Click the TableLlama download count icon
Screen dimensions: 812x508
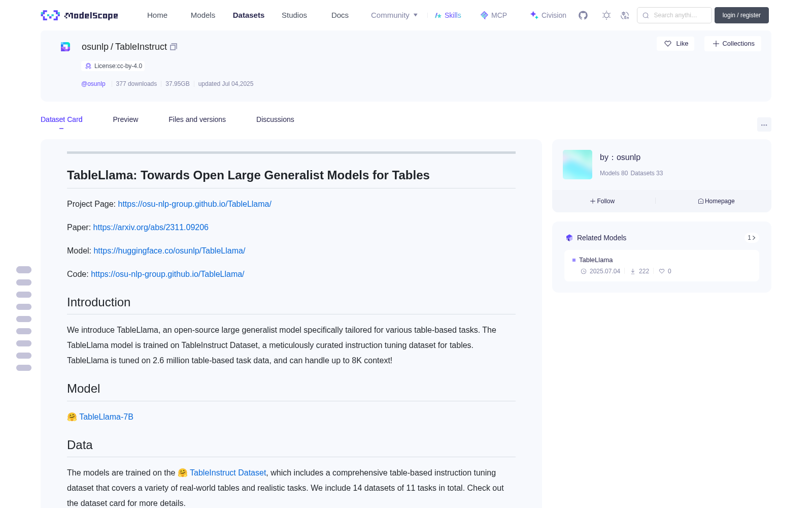[633, 271]
